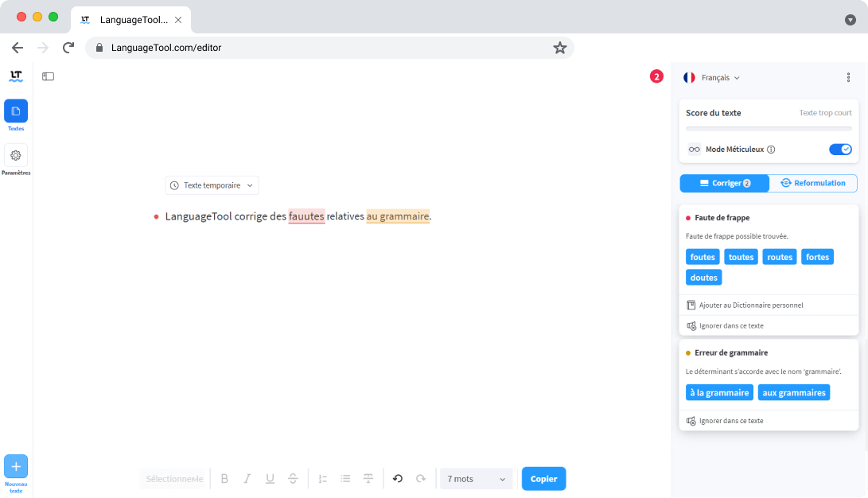868x498 pixels.
Task: Toggle Mode Méticuleux switch off
Action: coord(840,150)
